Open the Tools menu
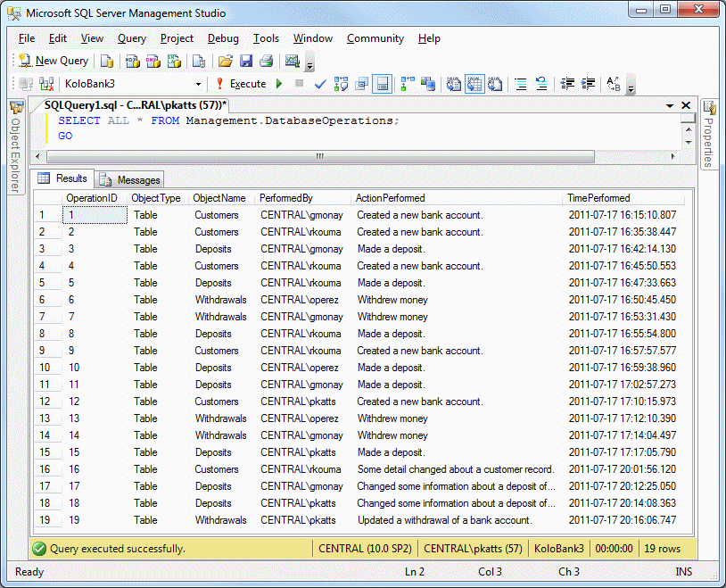 [x=267, y=38]
